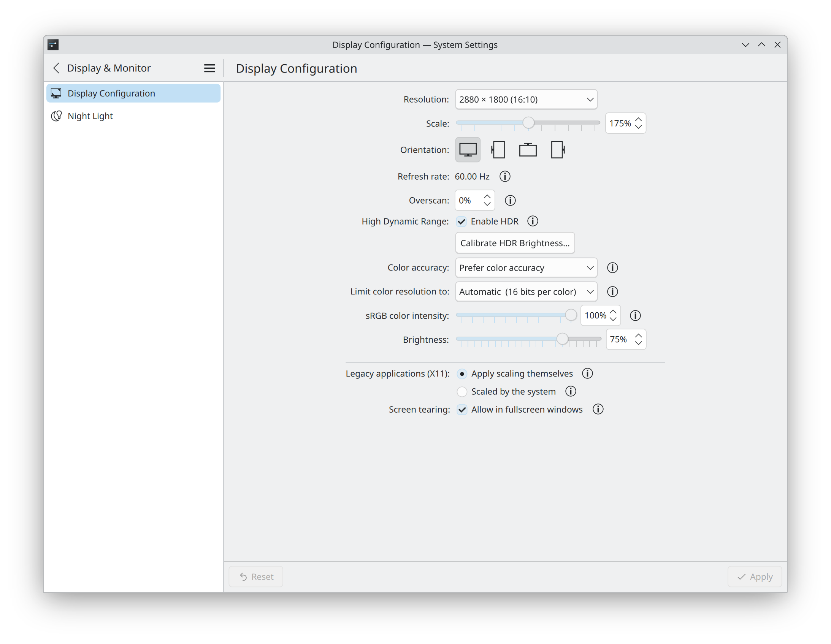Viewport: 831px width, 644px height.
Task: Go back with the Display & Monitor arrow
Action: pyautogui.click(x=56, y=68)
